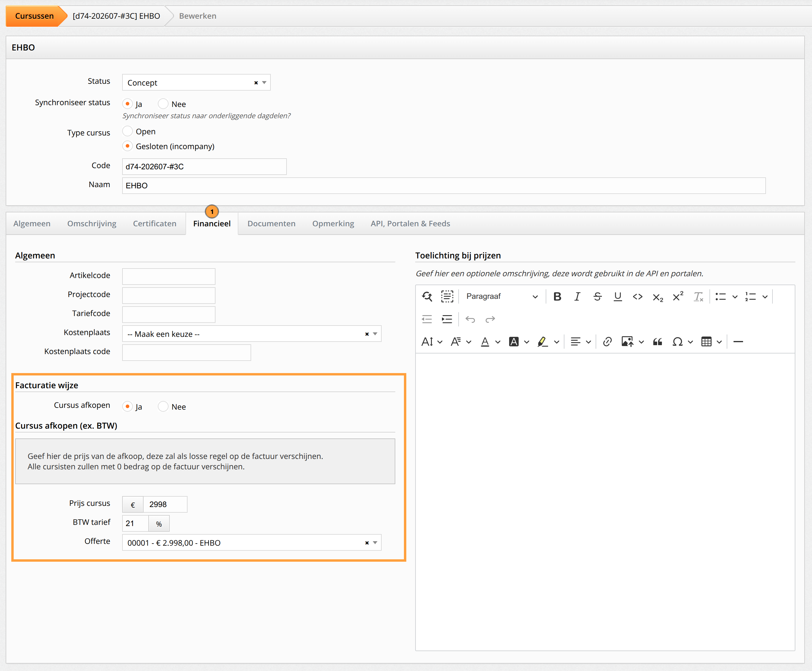Open the Offerte dropdown
The image size is (812, 671).
[x=252, y=543]
